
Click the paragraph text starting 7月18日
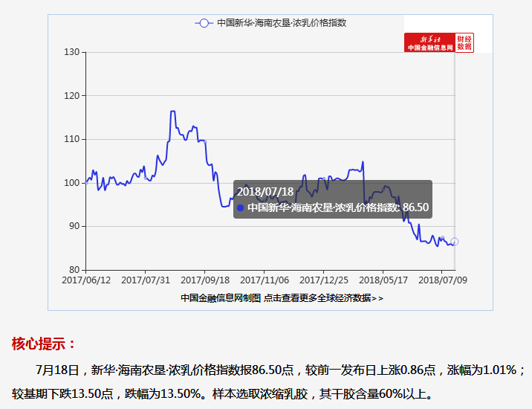(x=268, y=381)
